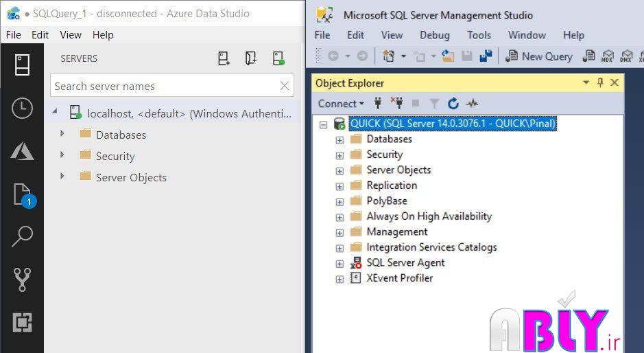
Task: Click Database Engine Query icon after New Query
Action: (588, 56)
